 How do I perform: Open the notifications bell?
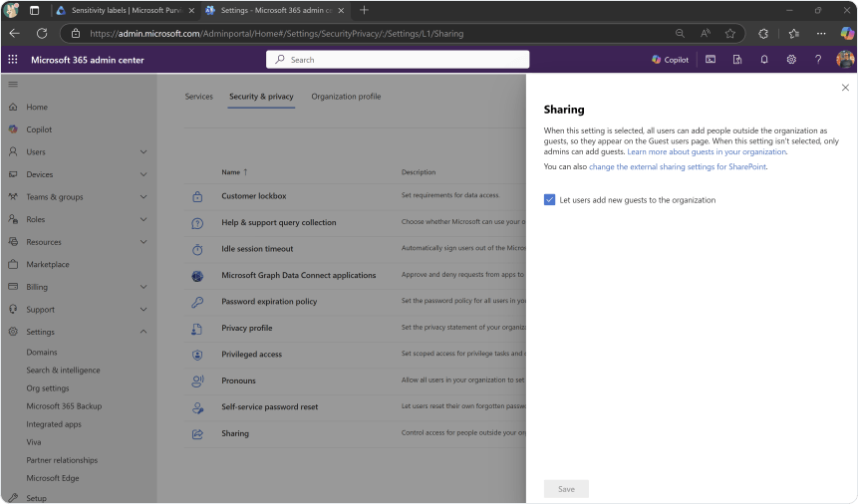(764, 60)
